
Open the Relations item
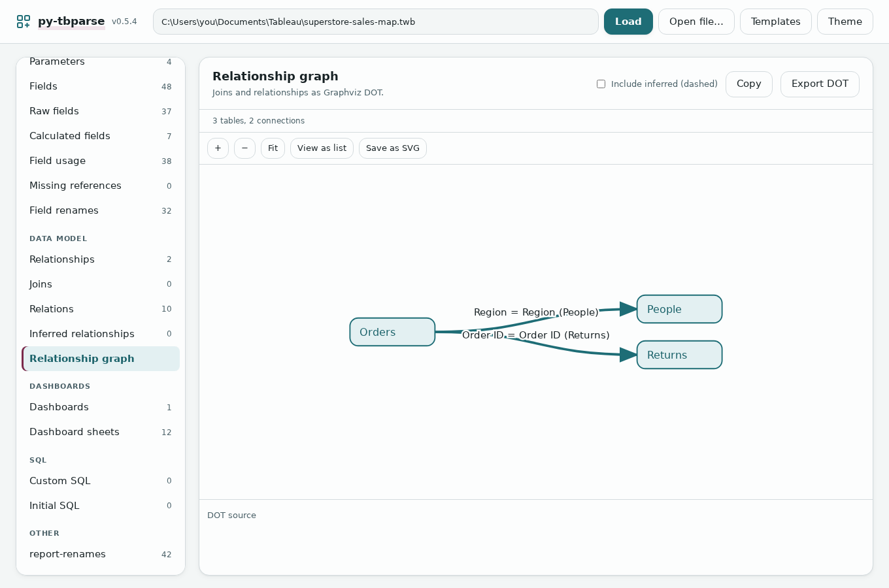click(101, 309)
